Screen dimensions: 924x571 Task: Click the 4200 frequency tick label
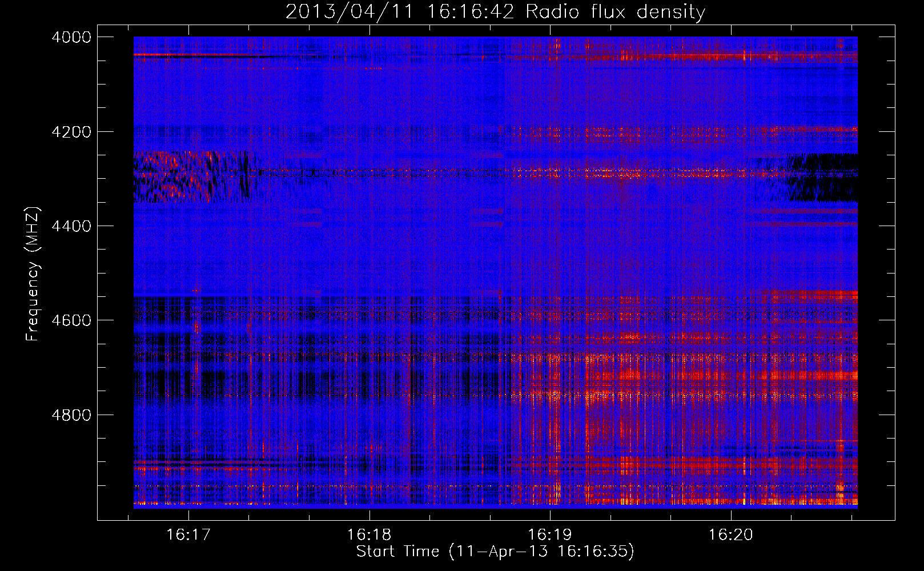(x=71, y=132)
